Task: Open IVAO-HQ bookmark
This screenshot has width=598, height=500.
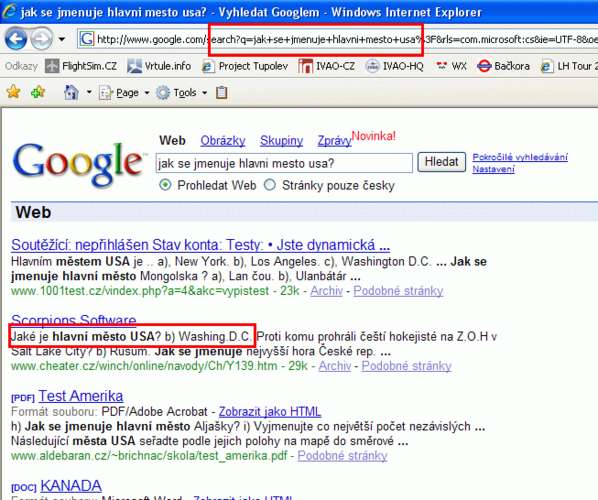Action: click(394, 66)
